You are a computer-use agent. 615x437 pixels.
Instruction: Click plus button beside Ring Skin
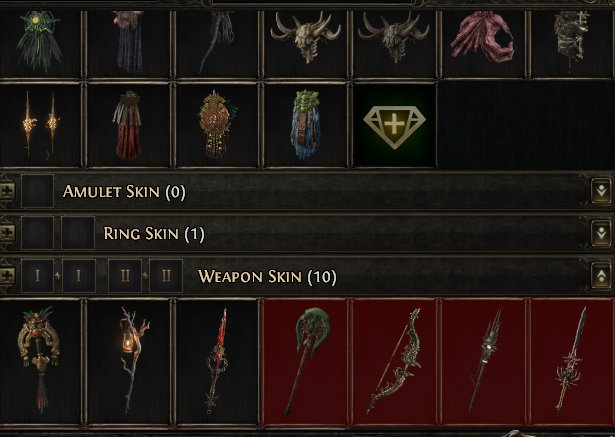click(7, 233)
